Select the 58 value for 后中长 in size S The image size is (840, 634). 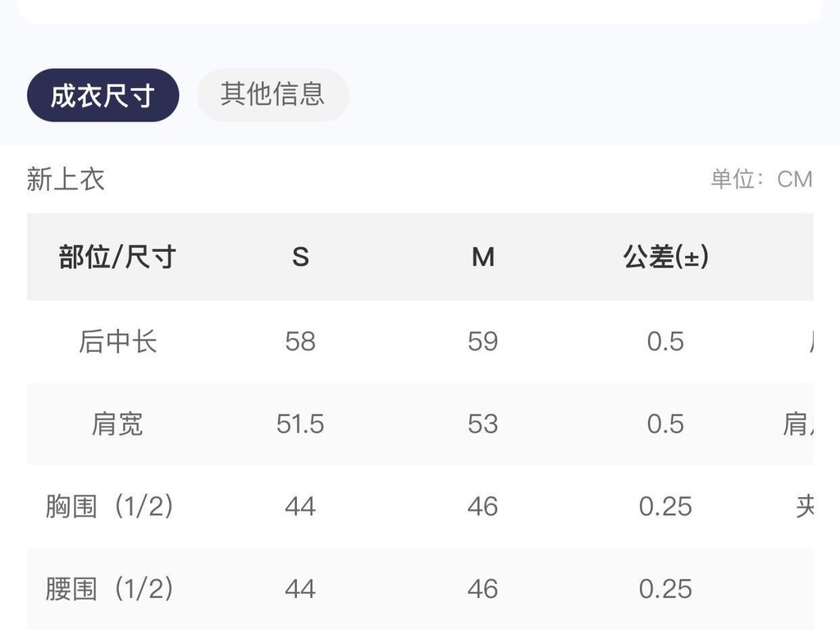pyautogui.click(x=300, y=342)
